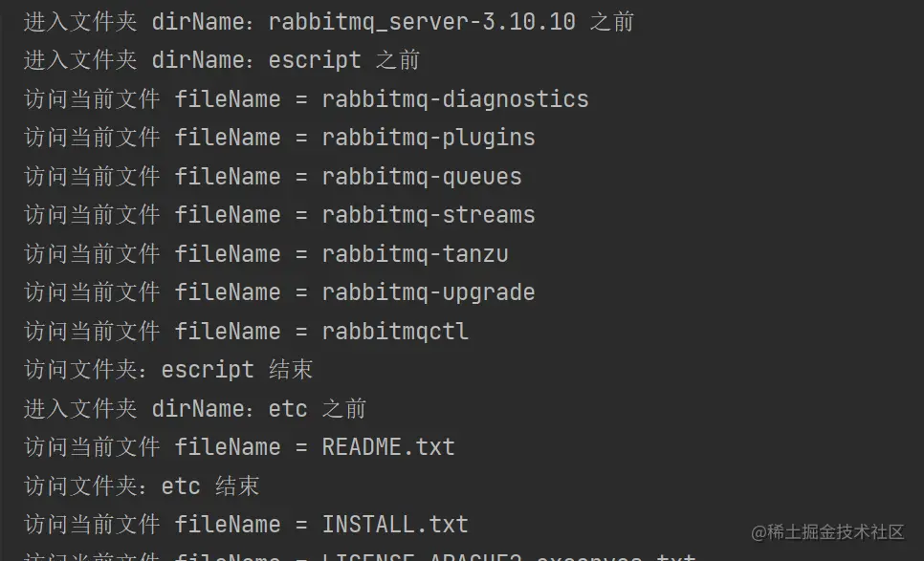Select the rabbitmq-upgrade output line
Image resolution: width=924 pixels, height=561 pixels.
click(x=279, y=292)
